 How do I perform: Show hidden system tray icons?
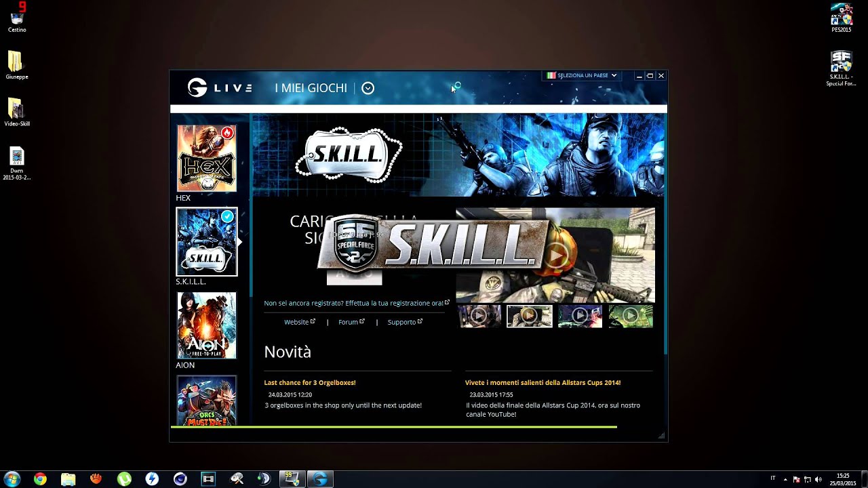click(x=785, y=479)
